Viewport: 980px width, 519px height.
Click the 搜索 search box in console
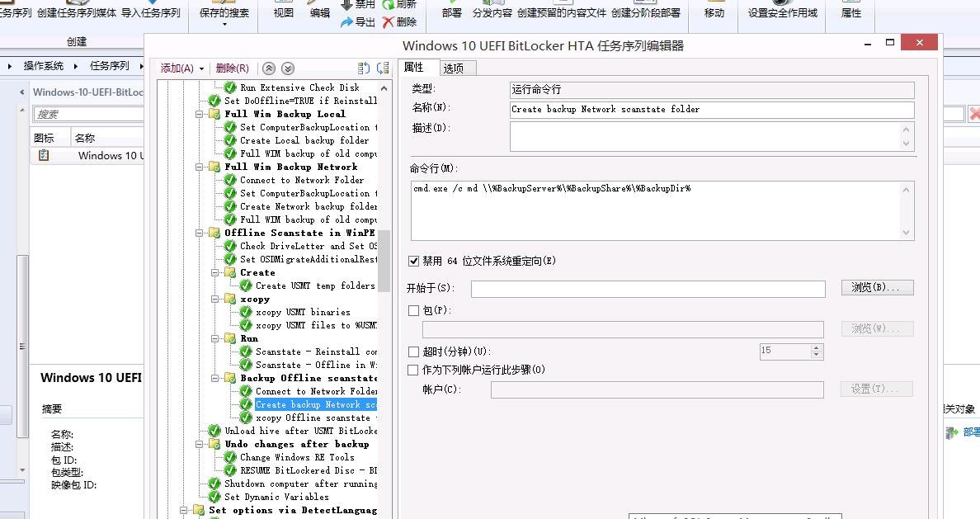tap(88, 114)
